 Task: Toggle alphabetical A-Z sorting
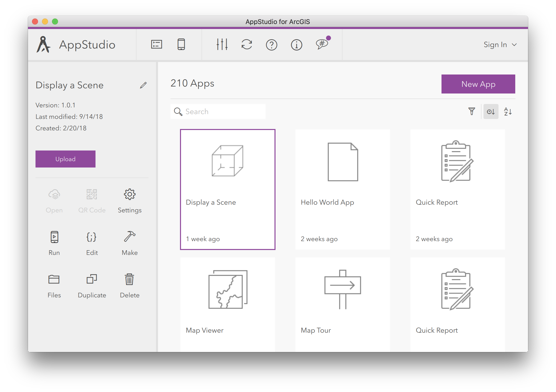pos(508,111)
